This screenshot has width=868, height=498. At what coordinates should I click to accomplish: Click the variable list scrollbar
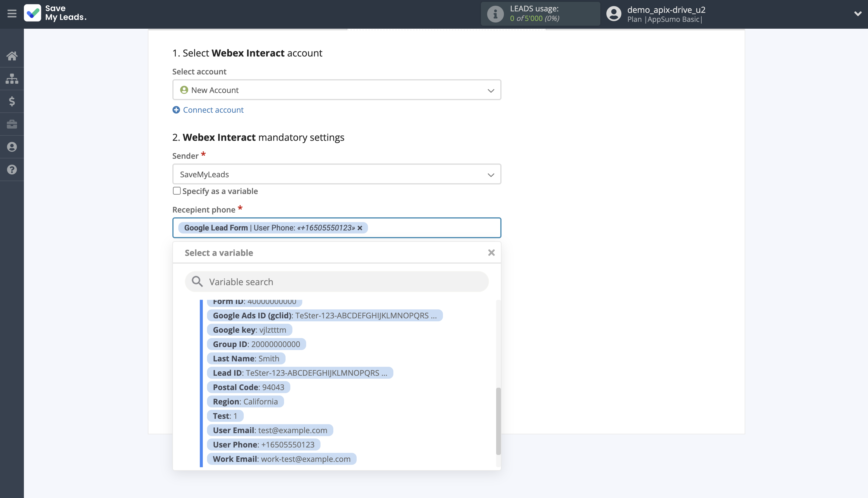[x=498, y=421]
